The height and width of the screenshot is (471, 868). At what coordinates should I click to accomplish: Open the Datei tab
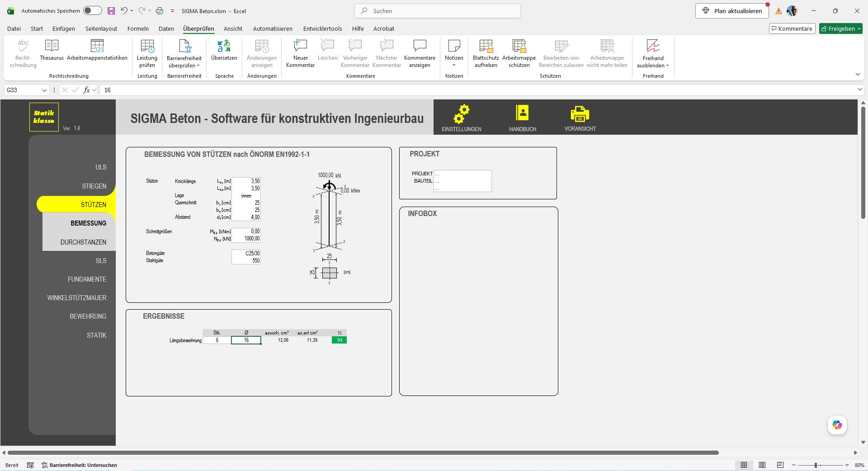tap(14, 28)
